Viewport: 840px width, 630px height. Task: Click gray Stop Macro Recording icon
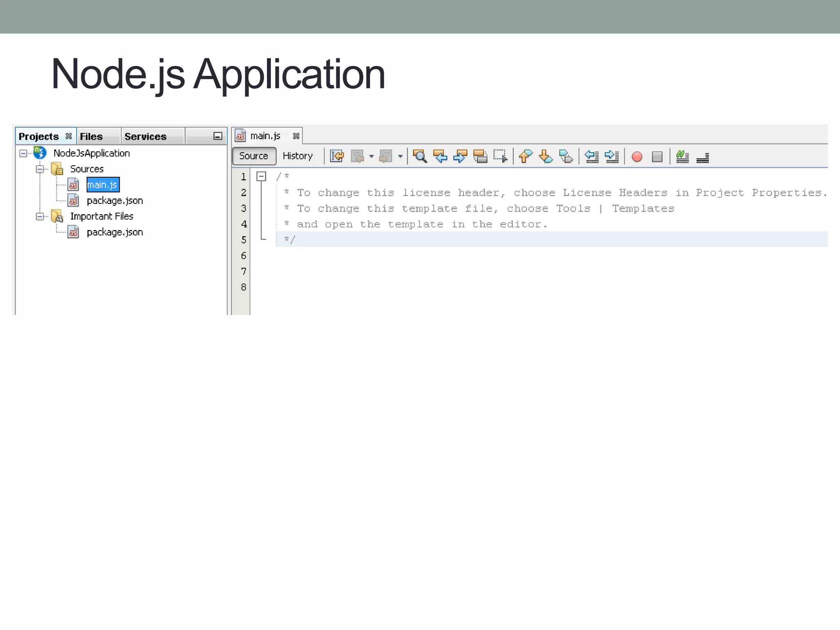click(x=657, y=157)
